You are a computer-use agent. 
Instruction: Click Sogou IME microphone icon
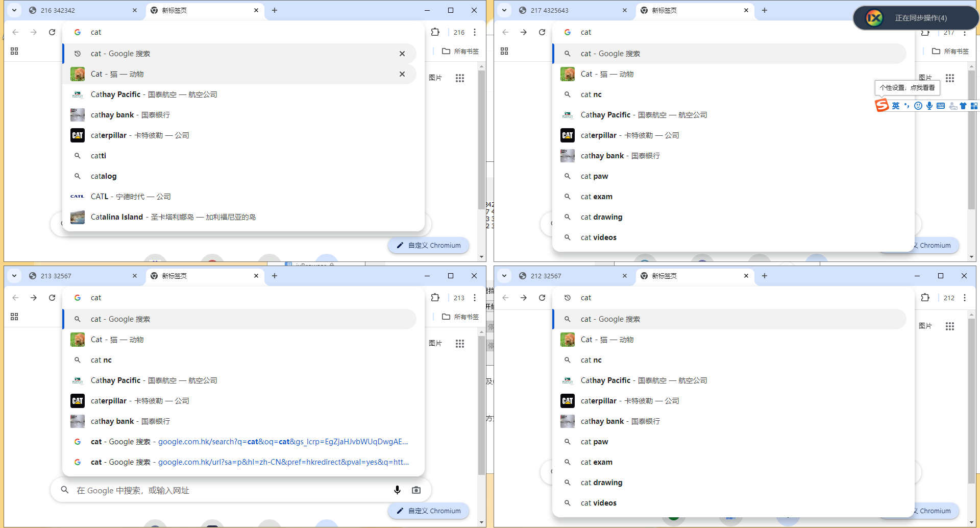pos(929,106)
